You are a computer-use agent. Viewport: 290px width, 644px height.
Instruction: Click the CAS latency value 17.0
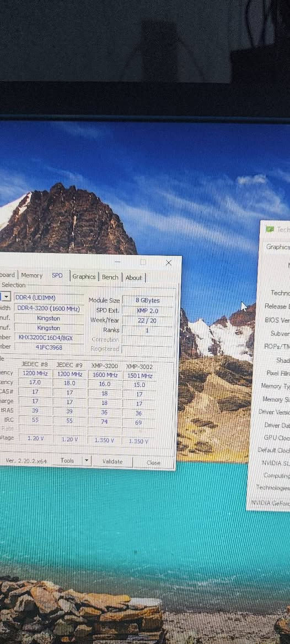(35, 383)
